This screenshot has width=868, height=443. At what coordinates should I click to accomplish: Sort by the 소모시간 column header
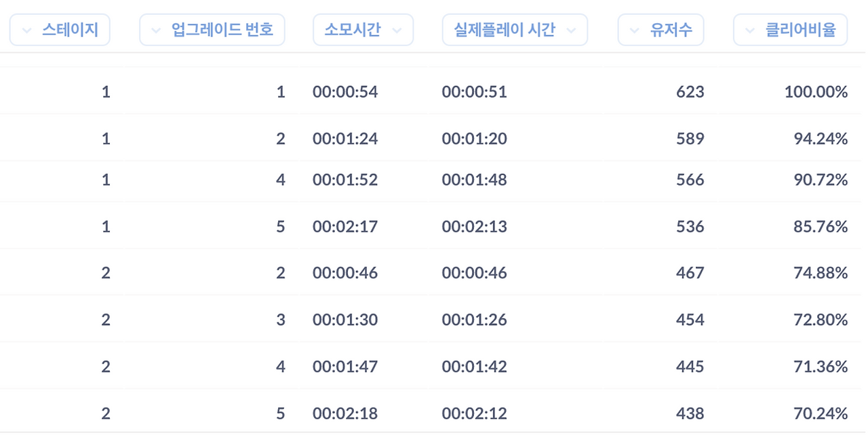point(363,30)
